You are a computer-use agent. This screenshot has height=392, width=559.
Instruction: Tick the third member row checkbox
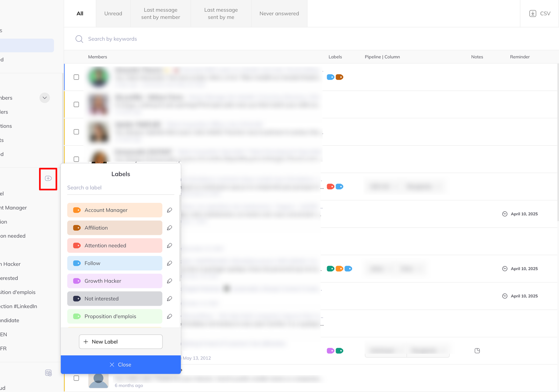76,132
